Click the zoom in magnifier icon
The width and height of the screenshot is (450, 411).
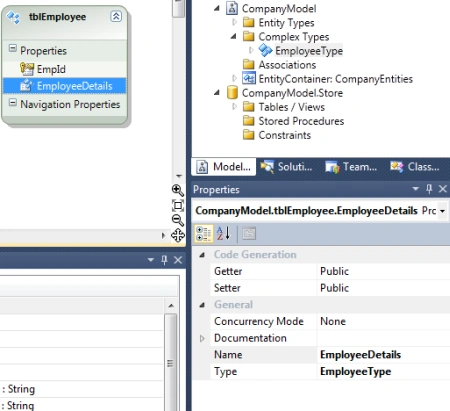(x=178, y=190)
